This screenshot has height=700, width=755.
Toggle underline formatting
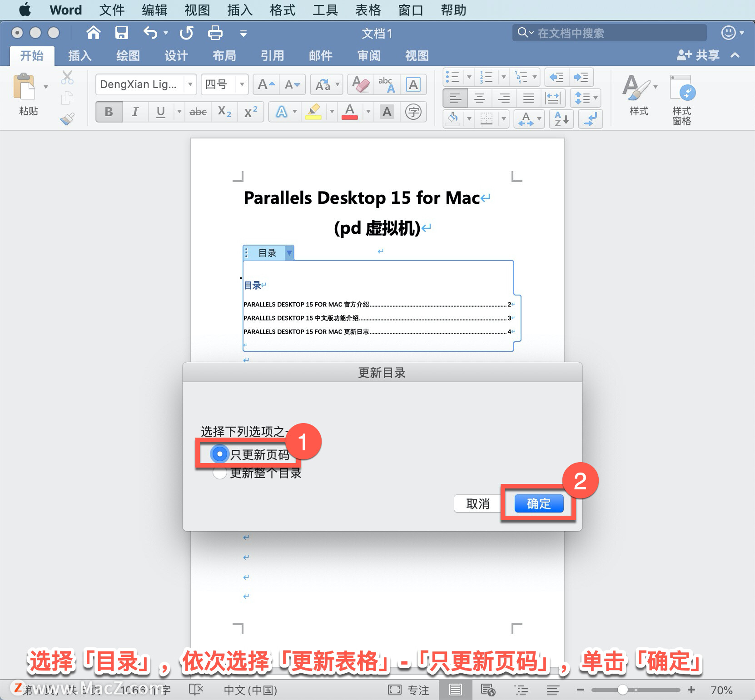(160, 112)
